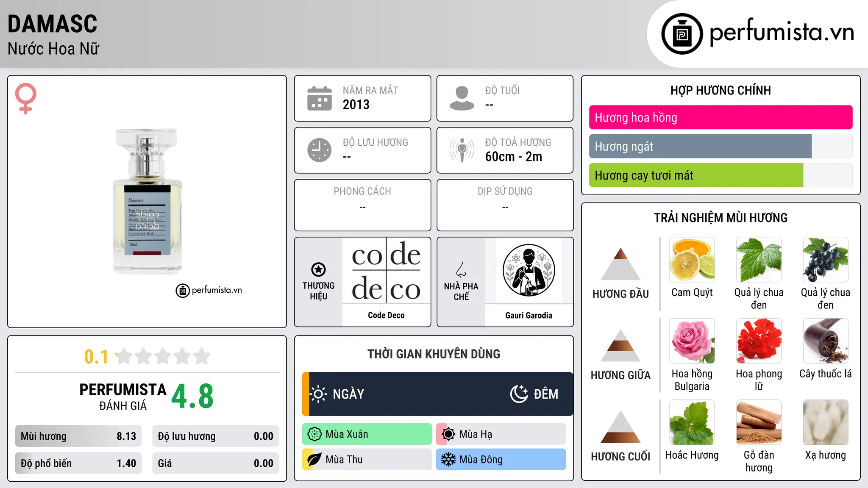868x488 pixels.
Task: Click the green Hương cay tươi mát bar
Action: (x=696, y=175)
